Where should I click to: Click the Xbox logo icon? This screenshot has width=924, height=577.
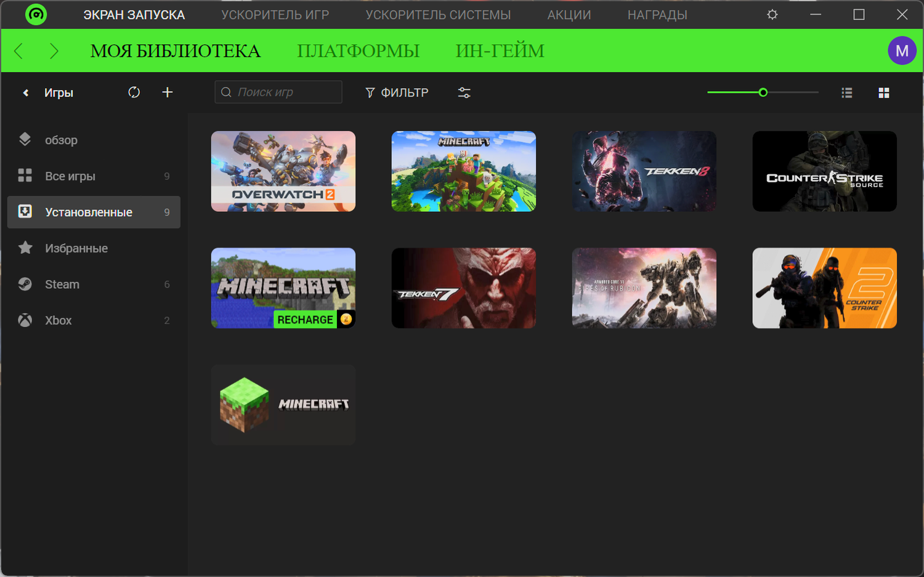[25, 320]
